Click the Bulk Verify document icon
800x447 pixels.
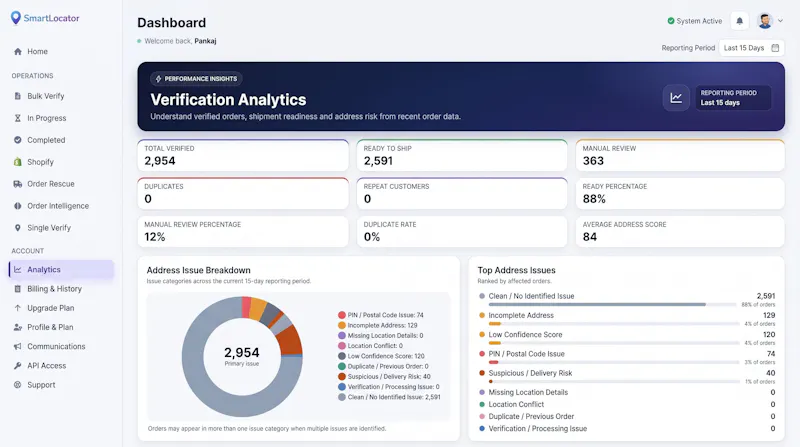pos(18,96)
